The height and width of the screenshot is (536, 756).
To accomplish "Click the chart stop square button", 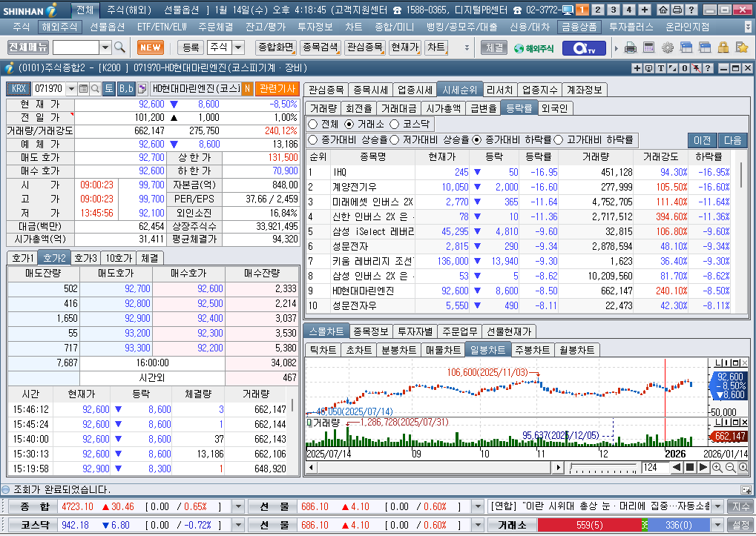I will coord(690,467).
